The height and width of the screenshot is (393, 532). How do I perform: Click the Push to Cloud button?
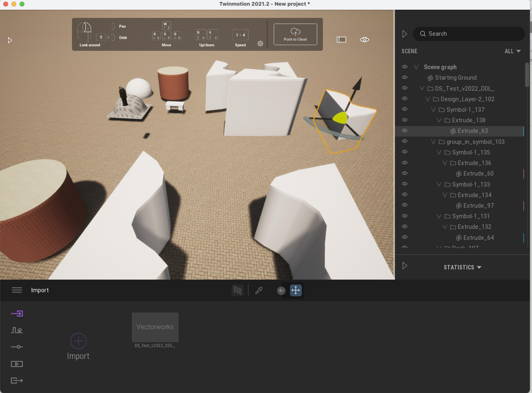(x=295, y=34)
